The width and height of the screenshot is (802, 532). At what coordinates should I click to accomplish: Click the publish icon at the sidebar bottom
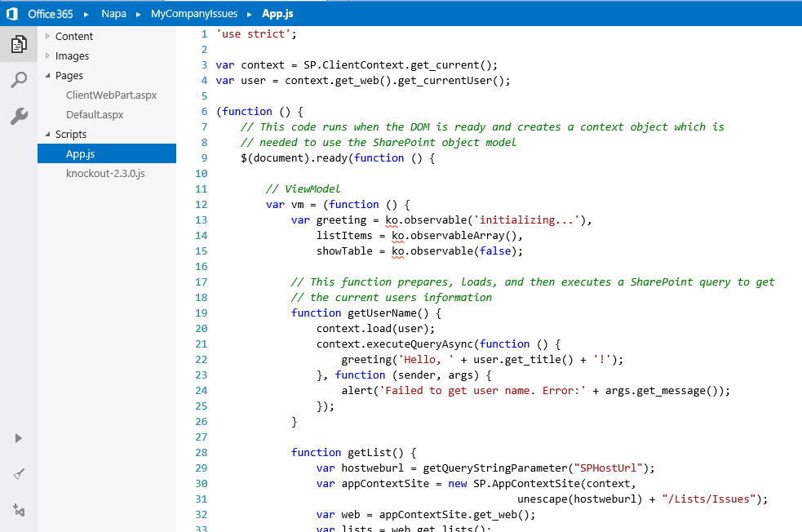tap(19, 510)
